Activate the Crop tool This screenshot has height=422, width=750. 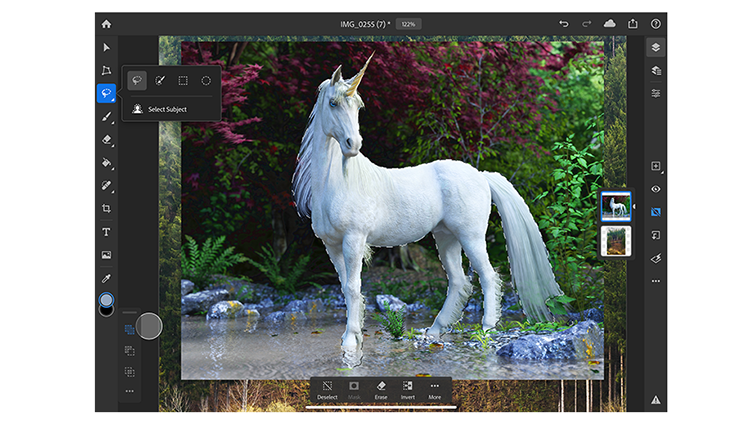tap(106, 208)
